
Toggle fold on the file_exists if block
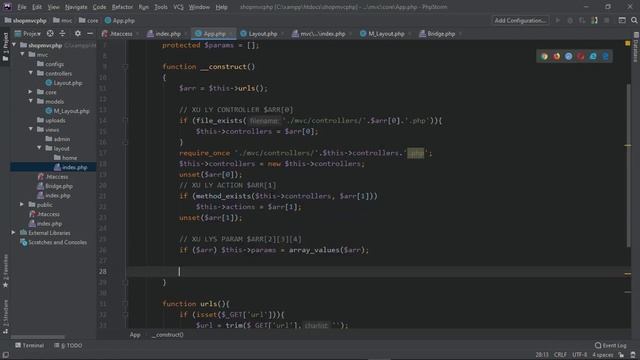[x=125, y=120]
